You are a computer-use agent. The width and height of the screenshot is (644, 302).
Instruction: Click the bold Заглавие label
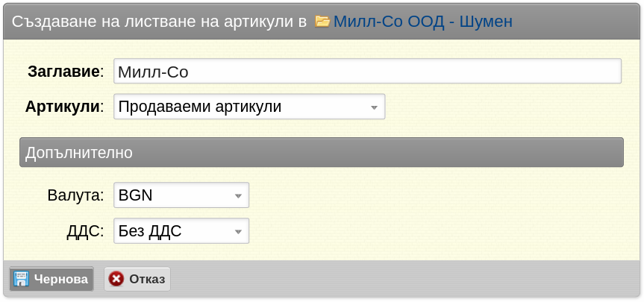pyautogui.click(x=63, y=72)
